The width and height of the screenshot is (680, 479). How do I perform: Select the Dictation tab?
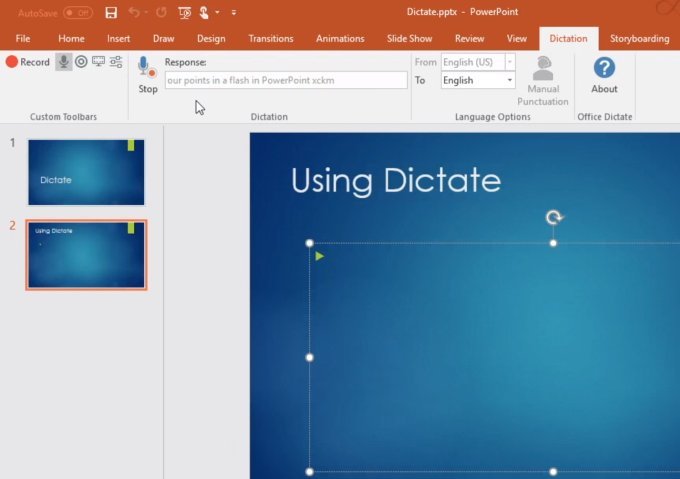568,39
